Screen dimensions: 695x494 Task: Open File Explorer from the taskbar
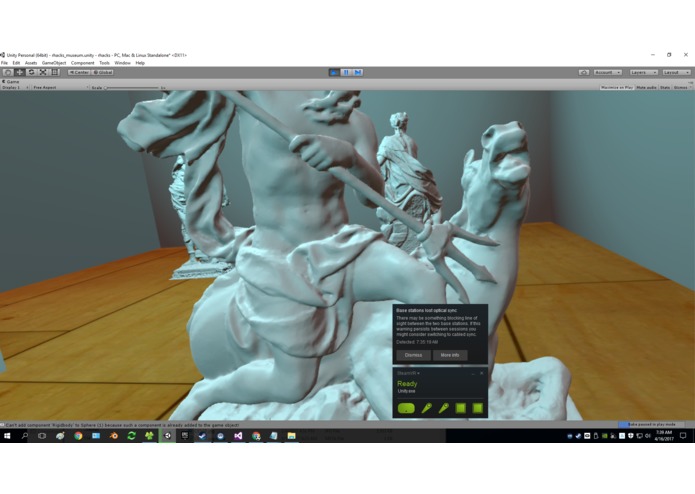pos(291,436)
